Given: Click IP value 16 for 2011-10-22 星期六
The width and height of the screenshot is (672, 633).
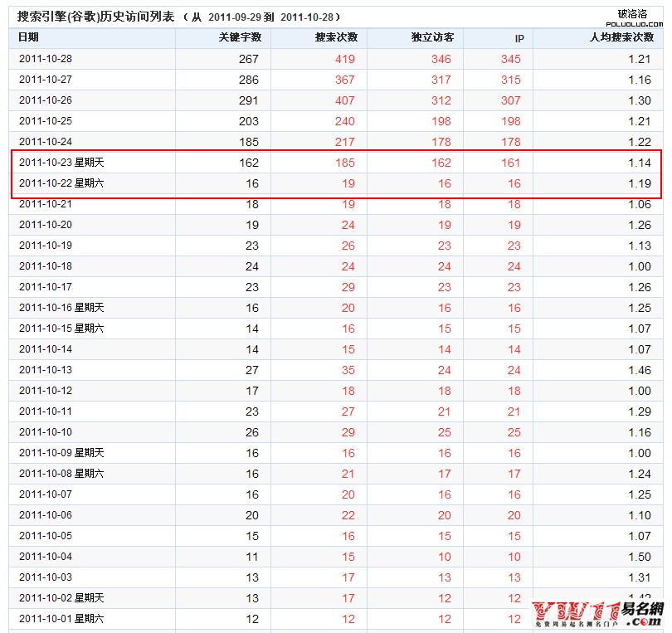Looking at the screenshot, I should pyautogui.click(x=514, y=183).
